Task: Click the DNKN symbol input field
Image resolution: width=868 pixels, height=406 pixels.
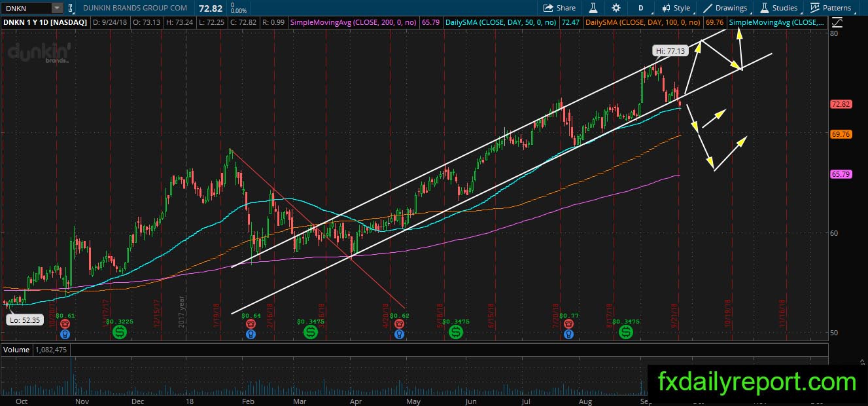Action: [26, 8]
